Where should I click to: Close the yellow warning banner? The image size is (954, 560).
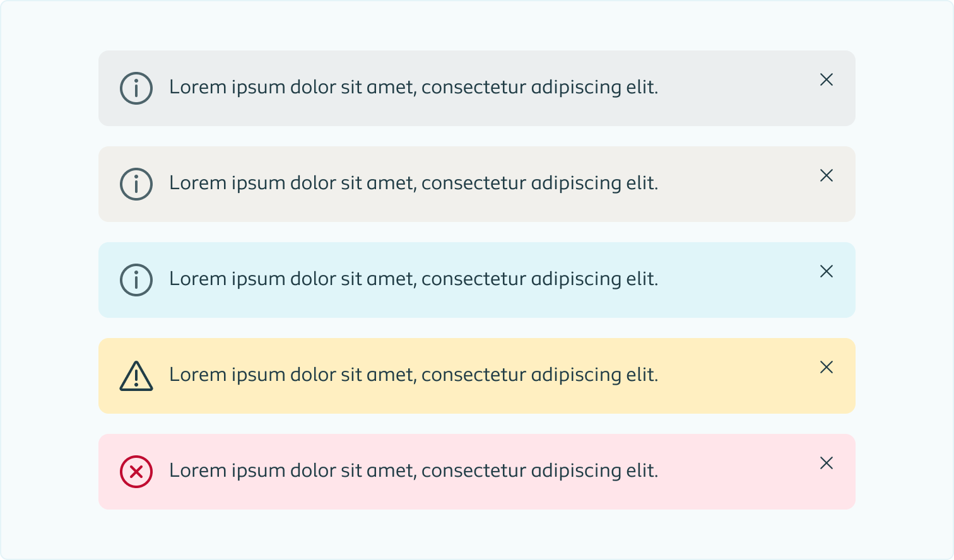pos(827,367)
